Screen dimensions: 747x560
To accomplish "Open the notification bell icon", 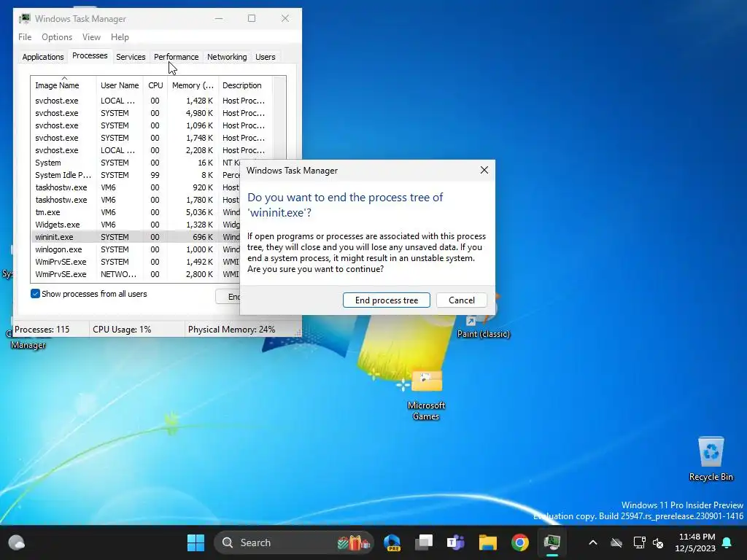I will point(727,542).
